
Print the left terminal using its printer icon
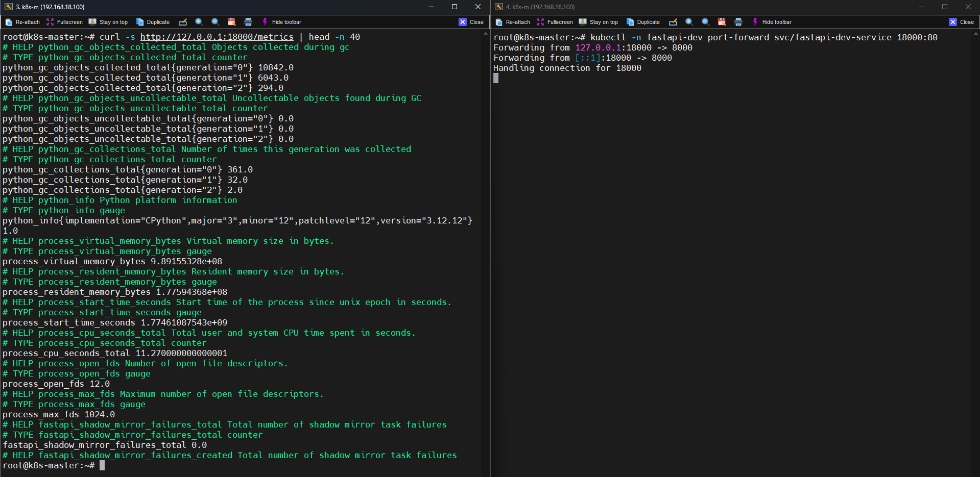[248, 22]
